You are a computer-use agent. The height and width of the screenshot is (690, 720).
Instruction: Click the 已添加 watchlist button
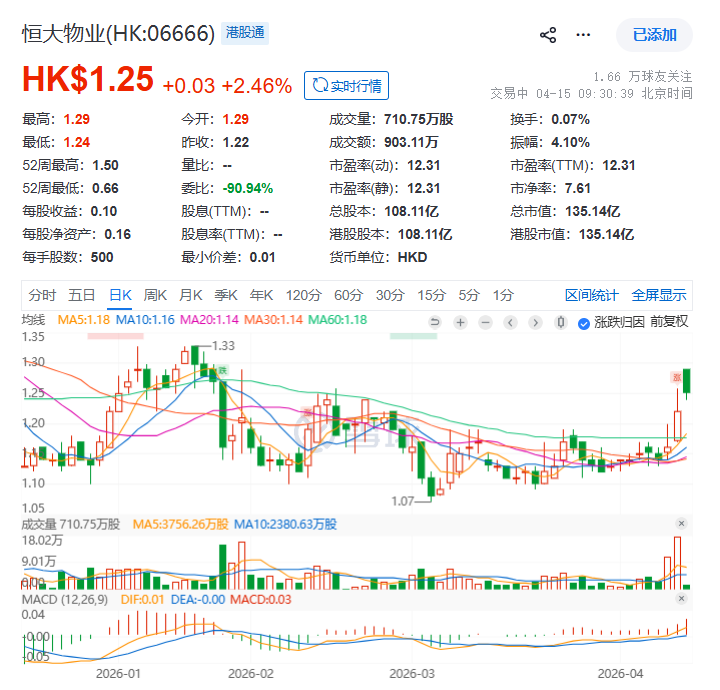click(x=654, y=35)
